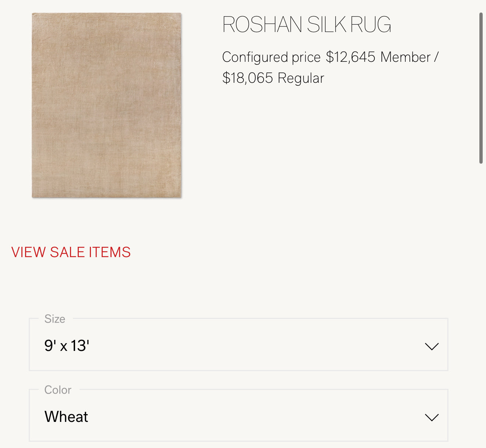
Task: Click the Regular price text
Action: [x=272, y=78]
